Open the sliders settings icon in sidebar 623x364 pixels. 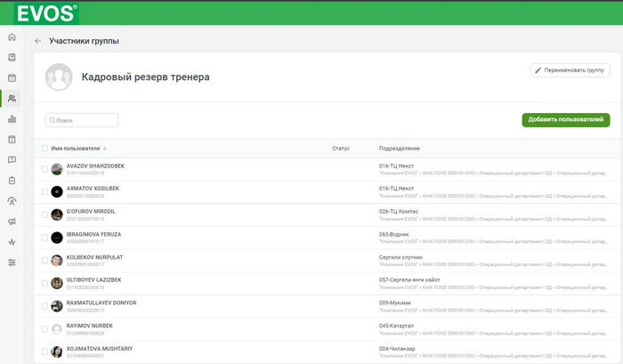click(x=12, y=263)
